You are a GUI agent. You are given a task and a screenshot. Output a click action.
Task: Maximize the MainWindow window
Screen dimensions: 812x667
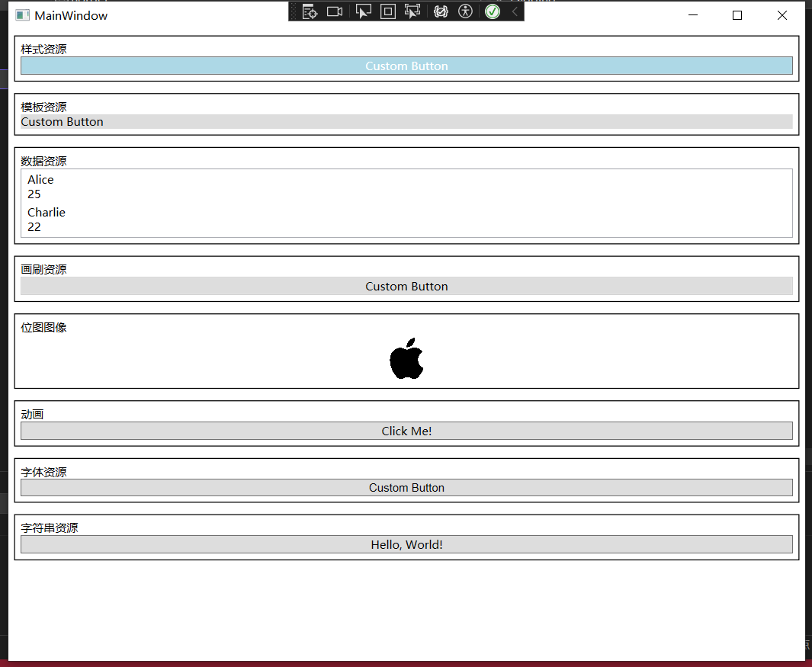pyautogui.click(x=737, y=15)
